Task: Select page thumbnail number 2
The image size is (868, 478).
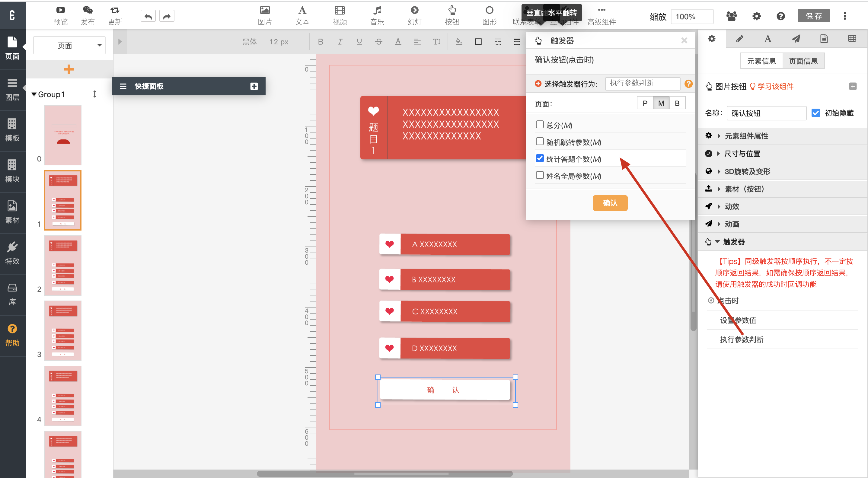Action: click(x=63, y=266)
